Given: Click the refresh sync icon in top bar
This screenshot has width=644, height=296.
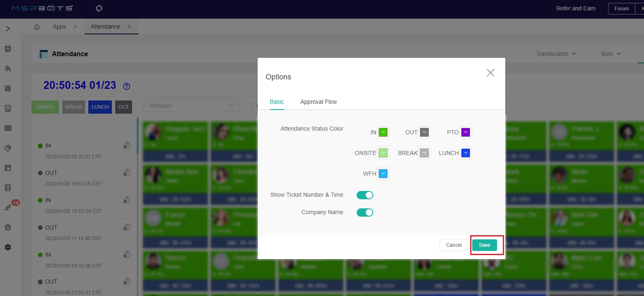Looking at the screenshot, I should tap(99, 8).
